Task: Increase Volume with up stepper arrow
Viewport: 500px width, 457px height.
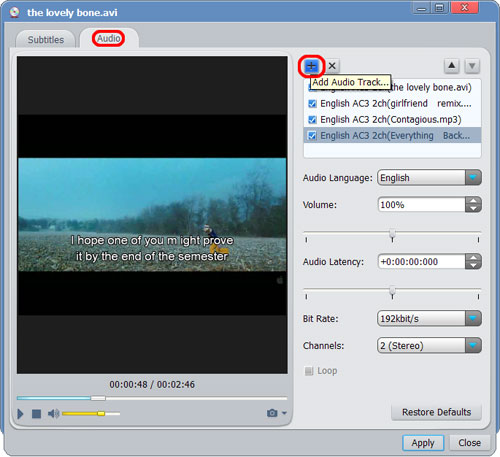Action: (x=473, y=201)
